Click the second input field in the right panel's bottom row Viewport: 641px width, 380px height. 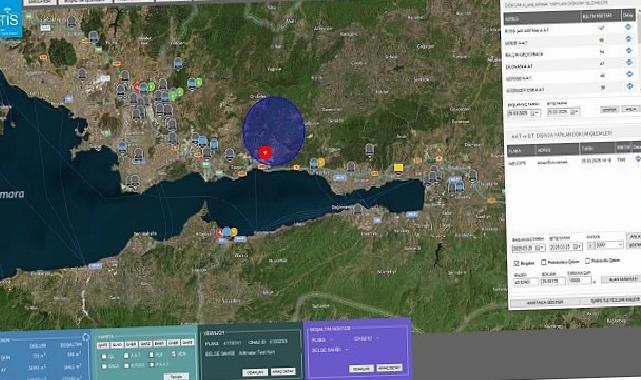click(x=553, y=281)
